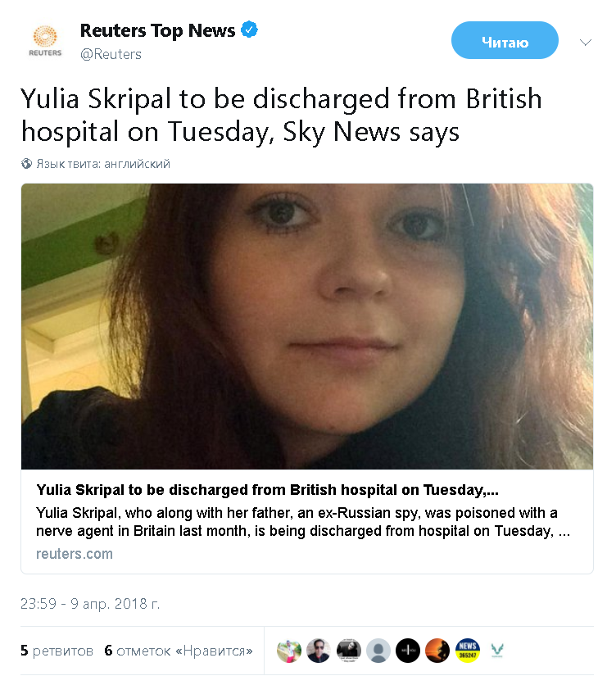
Task: Open the orange sunset silhouette avatar
Action: [x=437, y=650]
